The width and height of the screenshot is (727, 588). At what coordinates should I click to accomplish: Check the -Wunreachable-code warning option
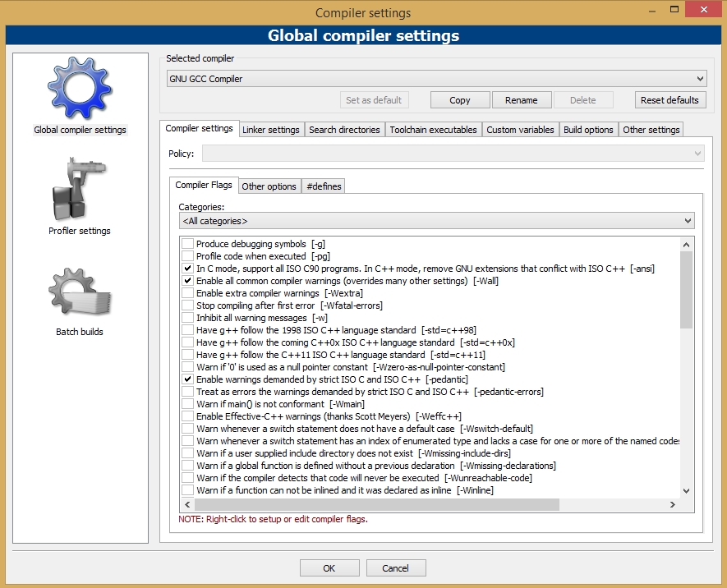187,478
